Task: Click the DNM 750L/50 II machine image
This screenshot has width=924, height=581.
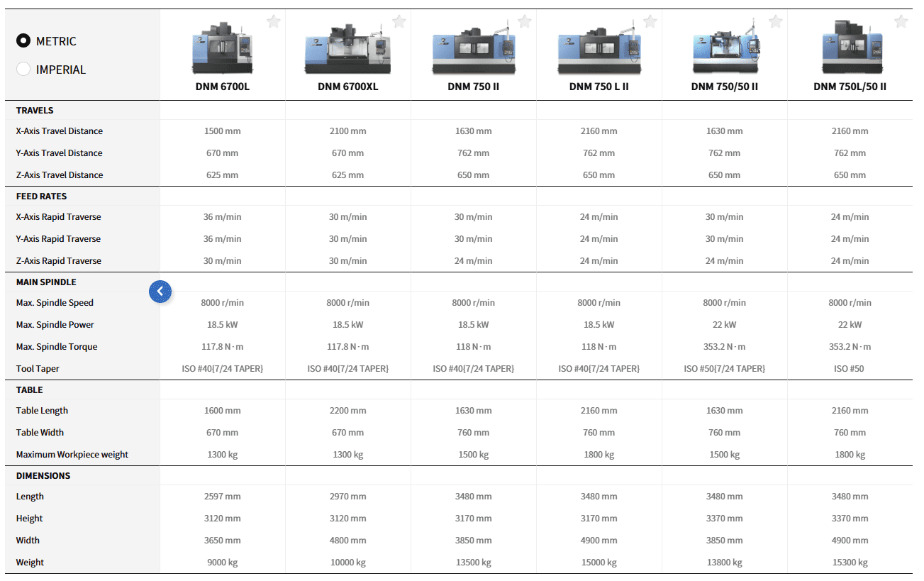Action: tap(850, 48)
